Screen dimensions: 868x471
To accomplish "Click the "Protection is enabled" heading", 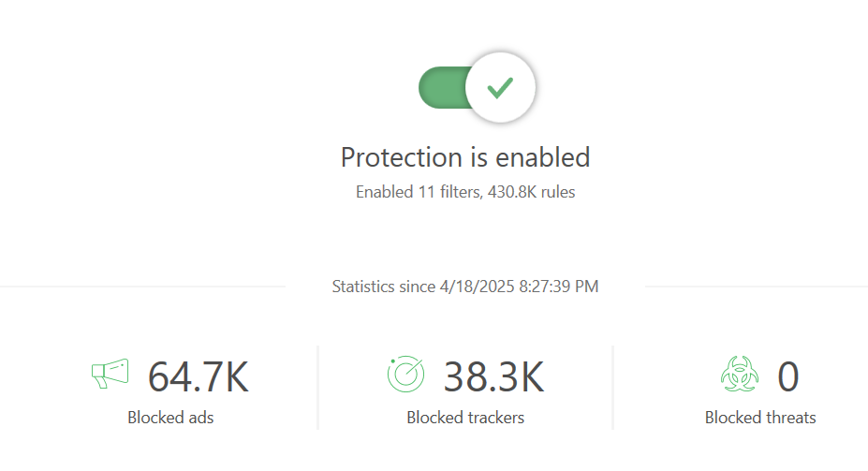I will coord(465,156).
